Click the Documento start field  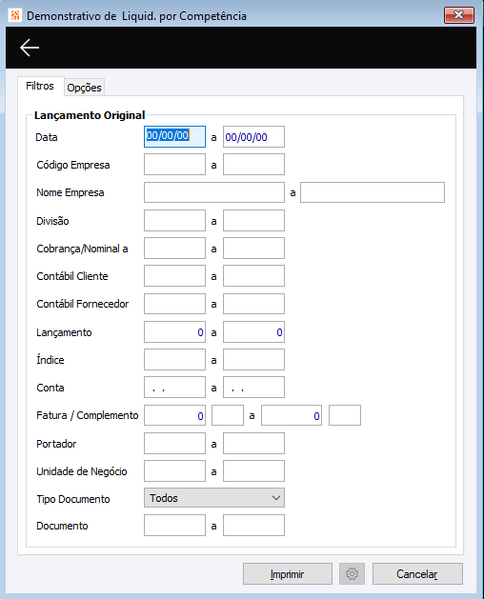[175, 525]
